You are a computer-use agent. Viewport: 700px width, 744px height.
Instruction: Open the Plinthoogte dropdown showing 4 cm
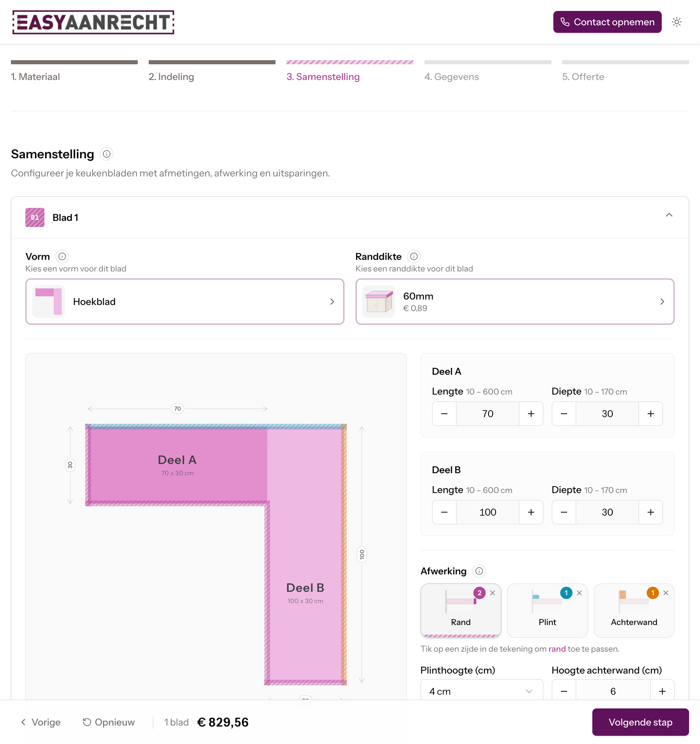[x=482, y=691]
